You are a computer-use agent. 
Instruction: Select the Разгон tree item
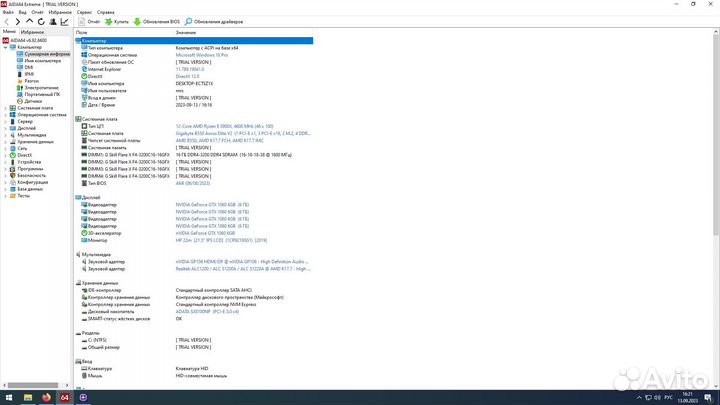pyautogui.click(x=31, y=81)
